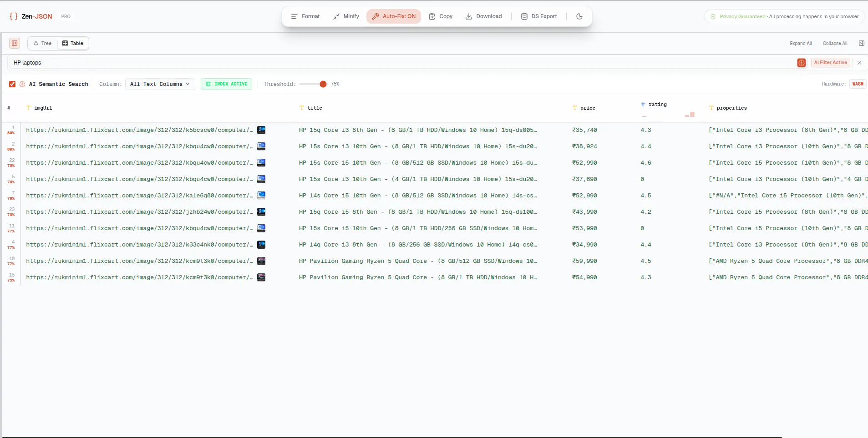This screenshot has width=868, height=438.
Task: Open thumbnail for ₹54,990 Pavilion Gaming row
Action: [261, 277]
